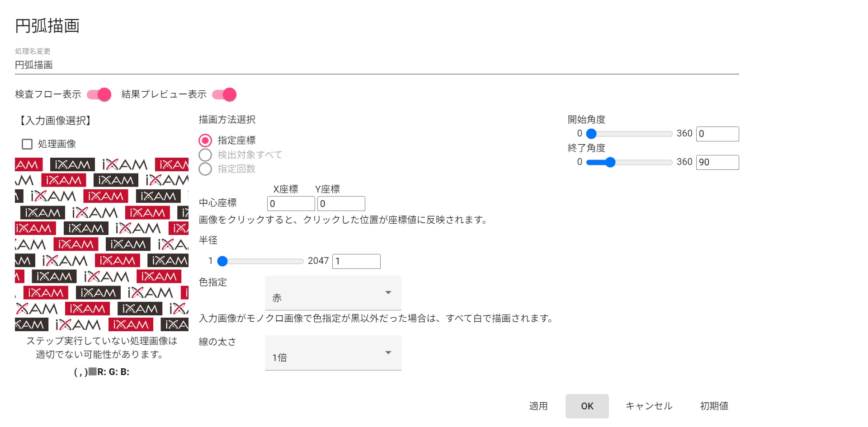
Task: Click the 適用 button
Action: click(x=538, y=406)
